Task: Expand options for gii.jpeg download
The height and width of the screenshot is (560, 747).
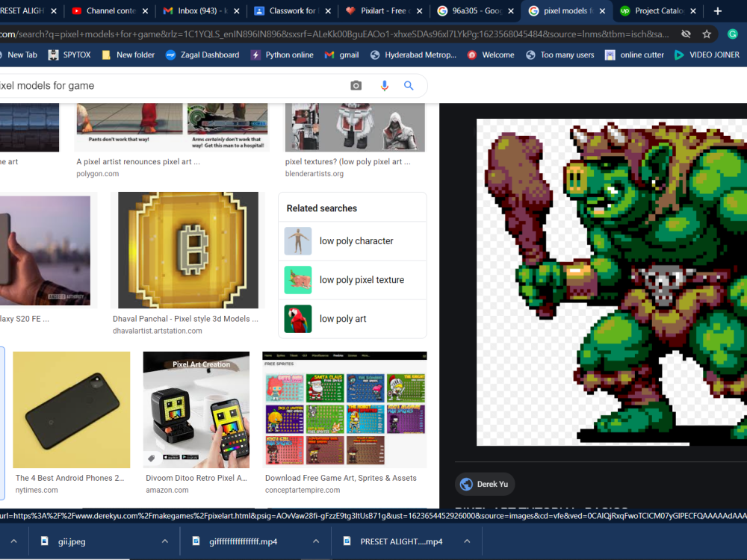Action: point(165,541)
